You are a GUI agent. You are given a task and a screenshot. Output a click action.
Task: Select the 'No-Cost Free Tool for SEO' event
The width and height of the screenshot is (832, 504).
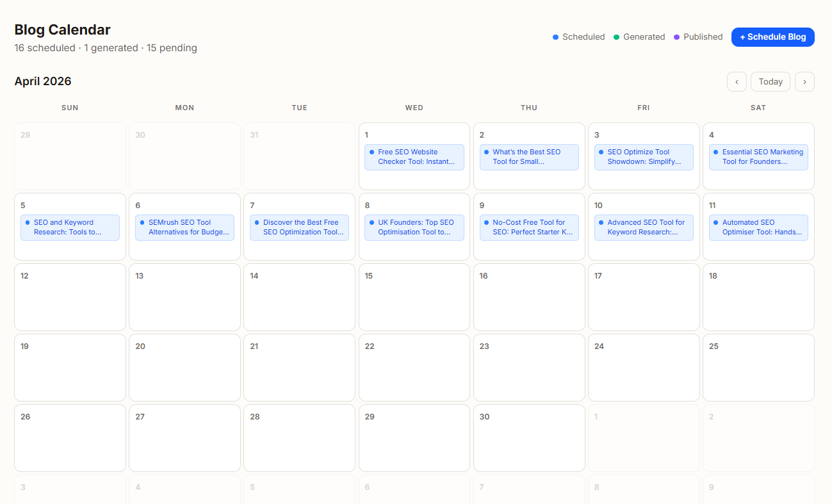click(529, 227)
